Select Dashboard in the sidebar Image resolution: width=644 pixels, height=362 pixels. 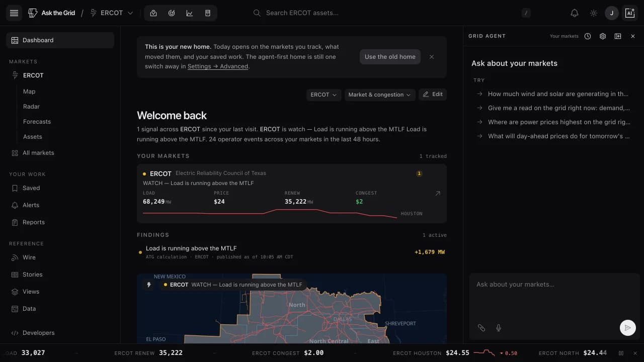pyautogui.click(x=60, y=40)
